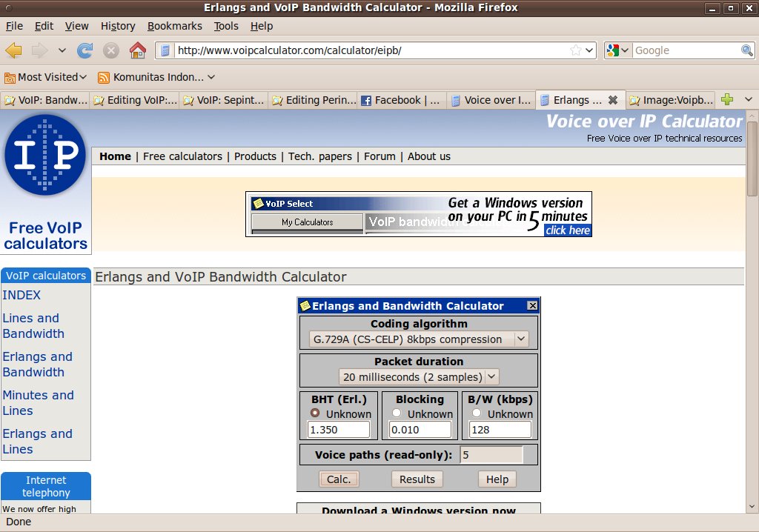Open the View menu
The width and height of the screenshot is (759, 532).
click(x=76, y=26)
